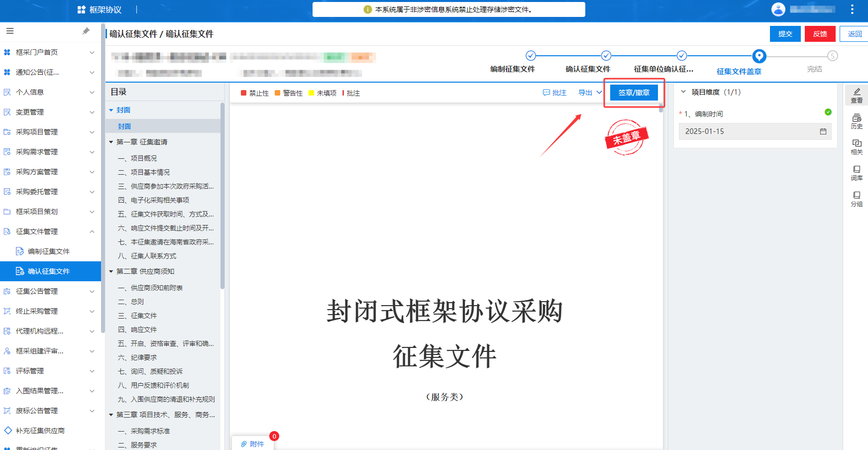Collapse the 征集文件管理 menu chevron
This screenshot has height=450, width=868.
pyautogui.click(x=92, y=231)
